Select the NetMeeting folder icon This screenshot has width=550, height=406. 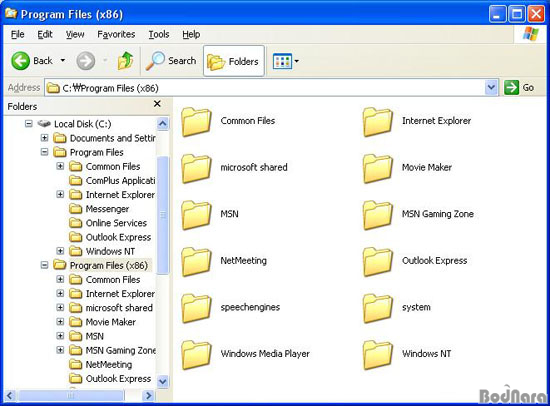196,261
